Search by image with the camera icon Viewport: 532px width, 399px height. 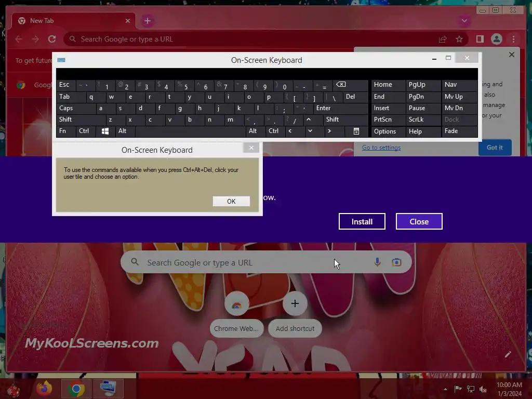[396, 262]
